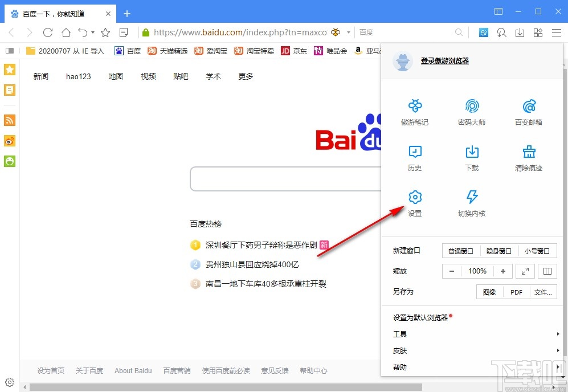Image resolution: width=568 pixels, height=392 pixels.
Task: Toggle split-screen view button in zoom row
Action: [547, 271]
